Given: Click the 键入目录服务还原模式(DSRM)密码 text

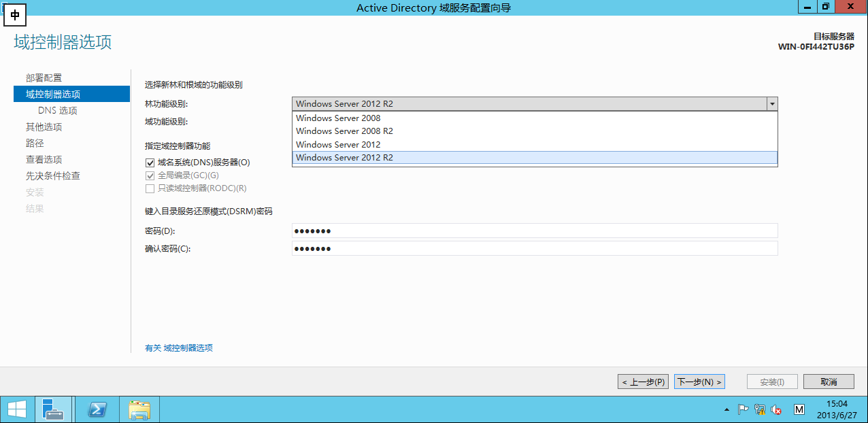Looking at the screenshot, I should (x=209, y=211).
